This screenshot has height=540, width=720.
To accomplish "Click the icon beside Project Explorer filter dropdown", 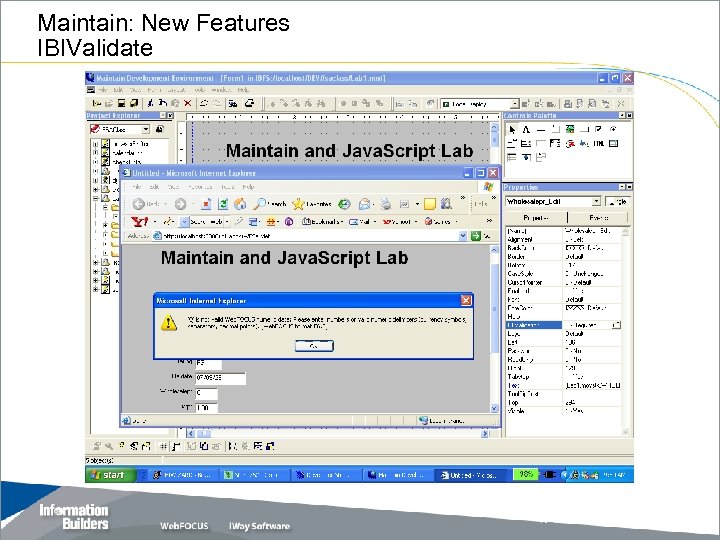I will point(160,129).
